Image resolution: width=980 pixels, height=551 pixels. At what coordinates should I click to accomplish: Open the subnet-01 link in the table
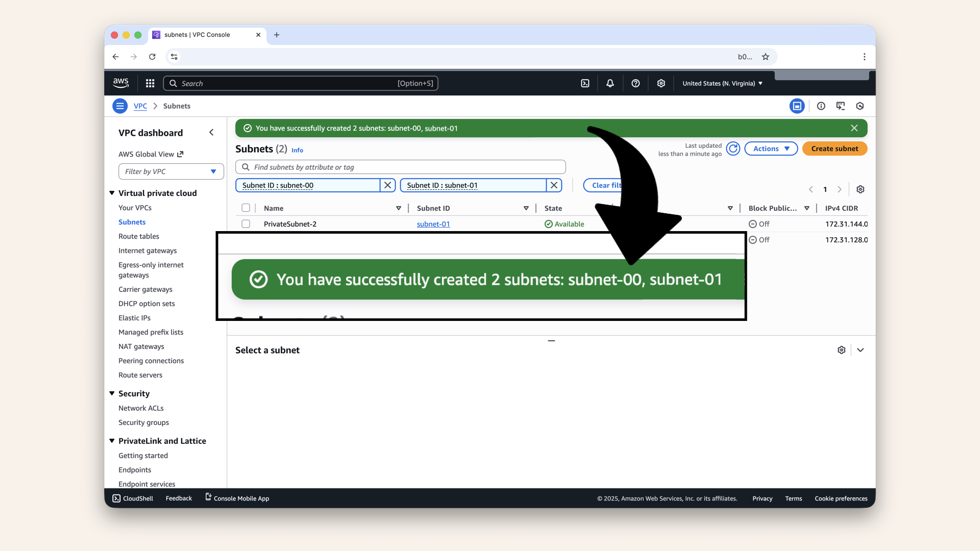pyautogui.click(x=433, y=223)
